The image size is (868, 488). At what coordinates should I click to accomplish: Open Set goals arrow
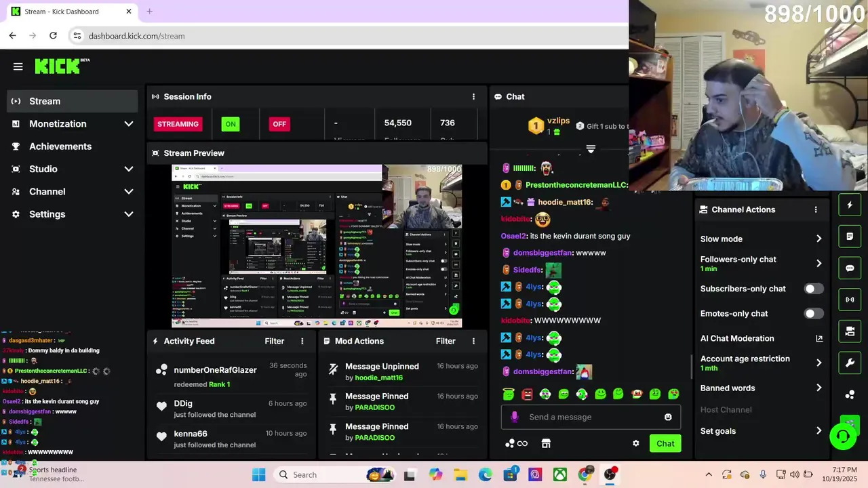pos(818,431)
